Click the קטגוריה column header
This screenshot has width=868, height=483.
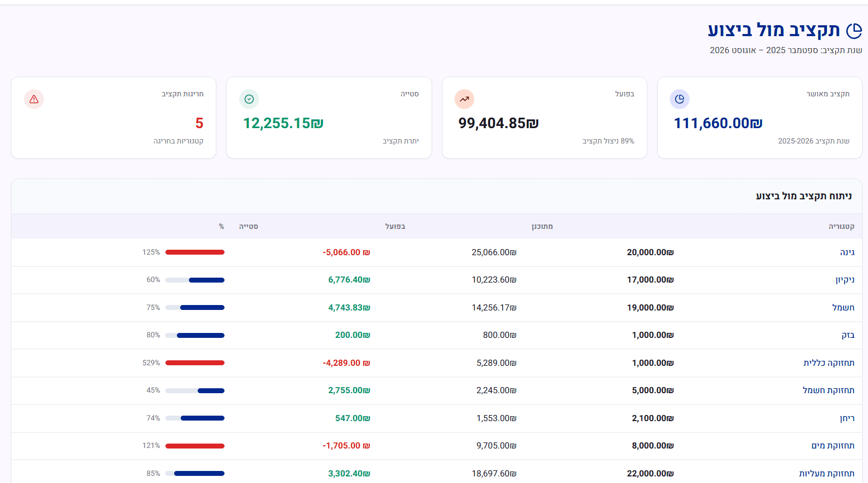point(841,227)
